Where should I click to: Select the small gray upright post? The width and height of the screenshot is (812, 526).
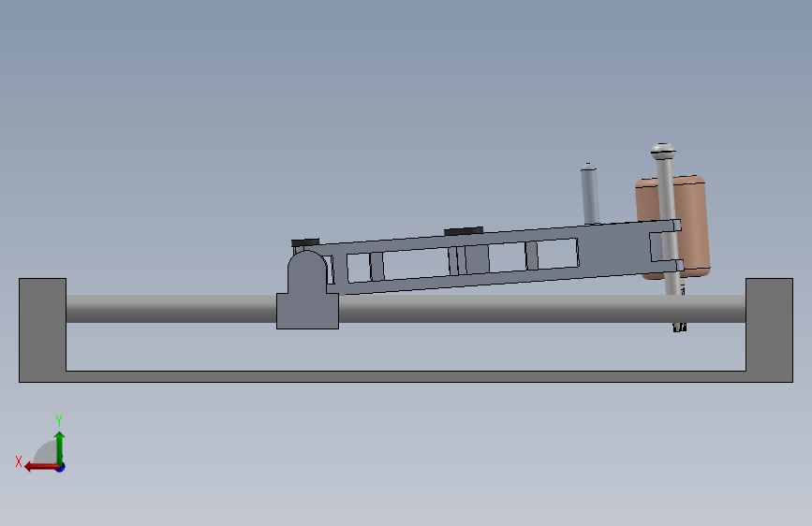[x=590, y=194]
